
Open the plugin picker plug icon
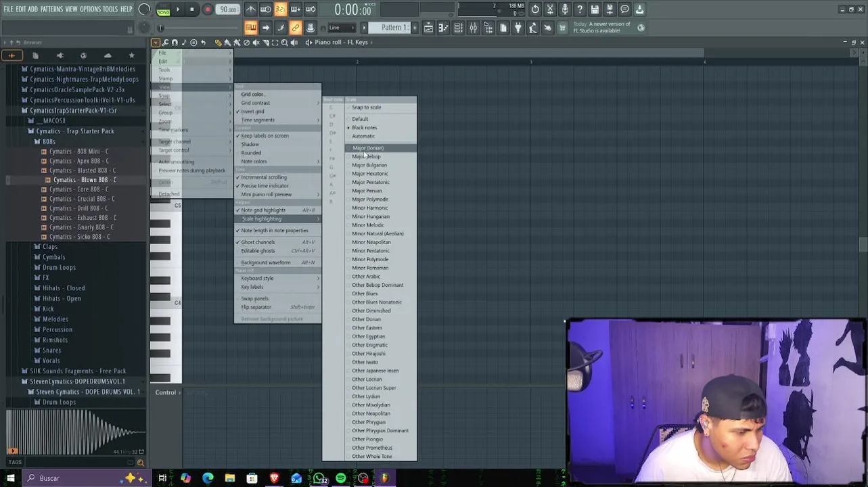pos(518,28)
